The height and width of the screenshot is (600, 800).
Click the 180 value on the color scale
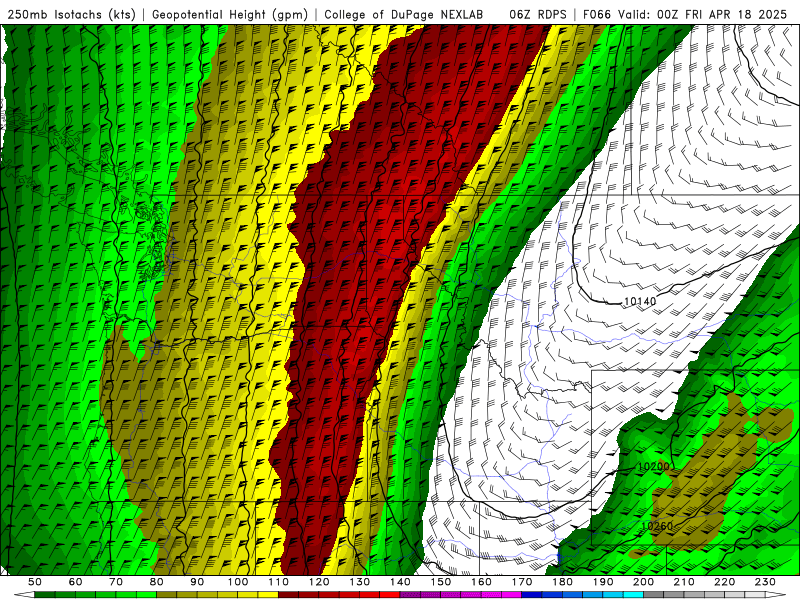tap(562, 582)
